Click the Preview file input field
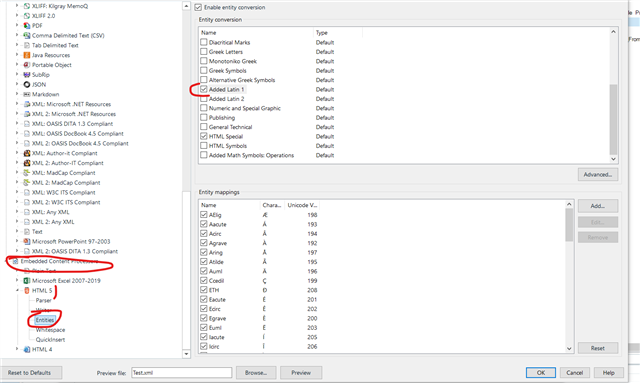The height and width of the screenshot is (383, 640). [182, 372]
